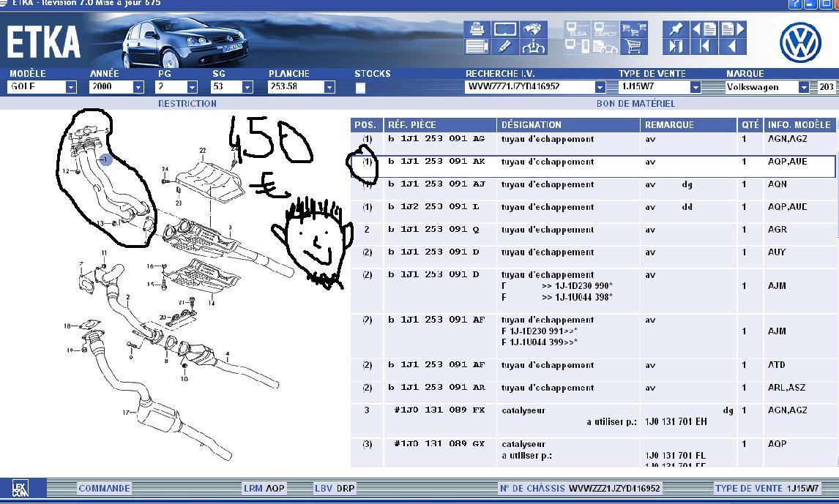Click TYPE DE VENTE 1J15W7 in status bar
Screen dimensions: 839x504
click(x=767, y=488)
